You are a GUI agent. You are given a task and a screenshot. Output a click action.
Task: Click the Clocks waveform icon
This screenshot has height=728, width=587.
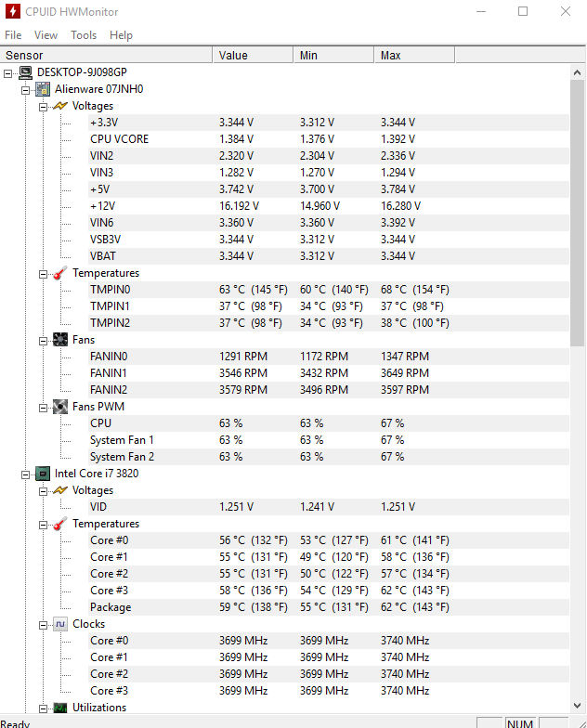60,624
